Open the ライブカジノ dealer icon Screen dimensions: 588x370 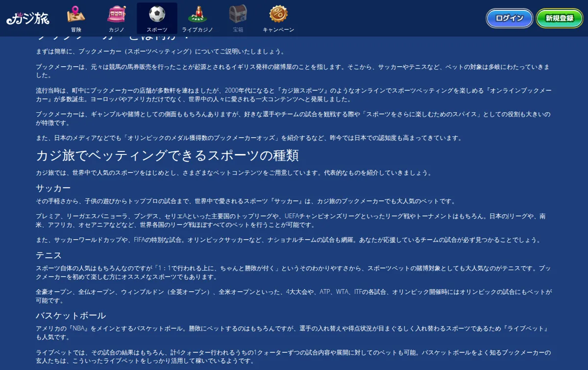[x=197, y=14]
